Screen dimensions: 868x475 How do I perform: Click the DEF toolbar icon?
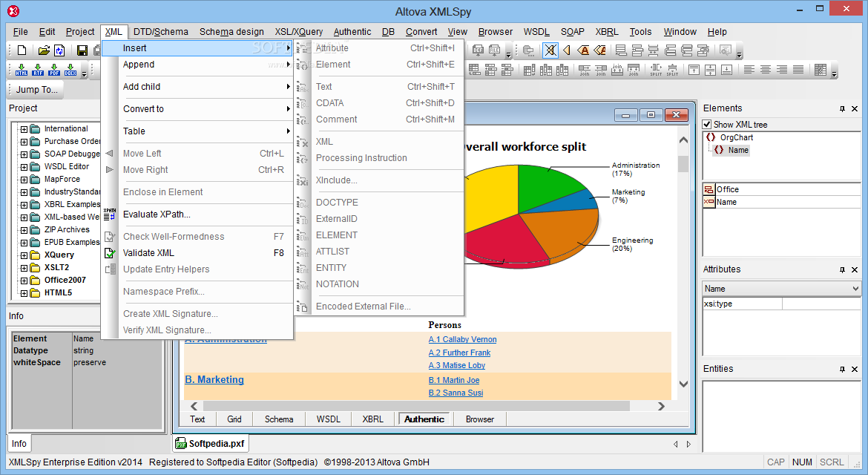pos(479,50)
